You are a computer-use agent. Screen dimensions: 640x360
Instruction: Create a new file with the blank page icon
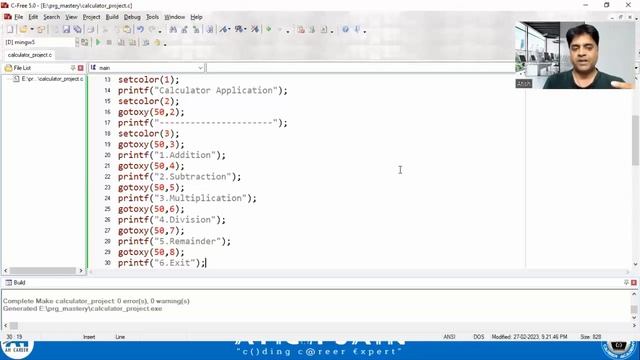10,29
